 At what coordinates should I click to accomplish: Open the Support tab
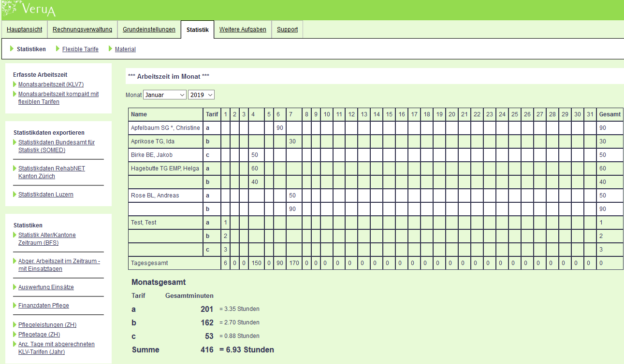(x=287, y=29)
